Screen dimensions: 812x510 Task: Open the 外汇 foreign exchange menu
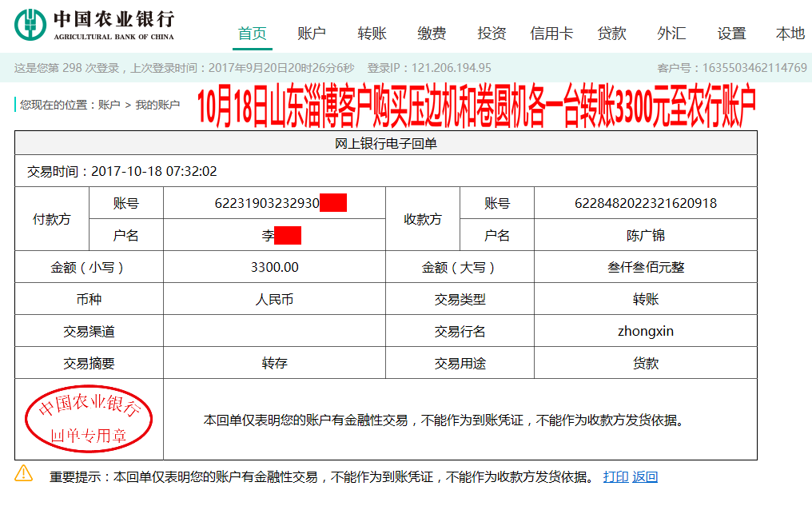(670, 34)
